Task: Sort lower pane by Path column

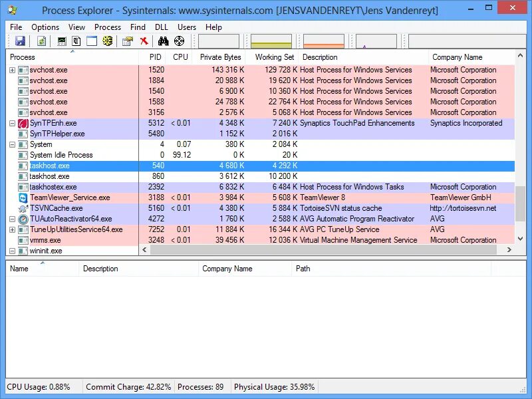Action: (x=391, y=269)
